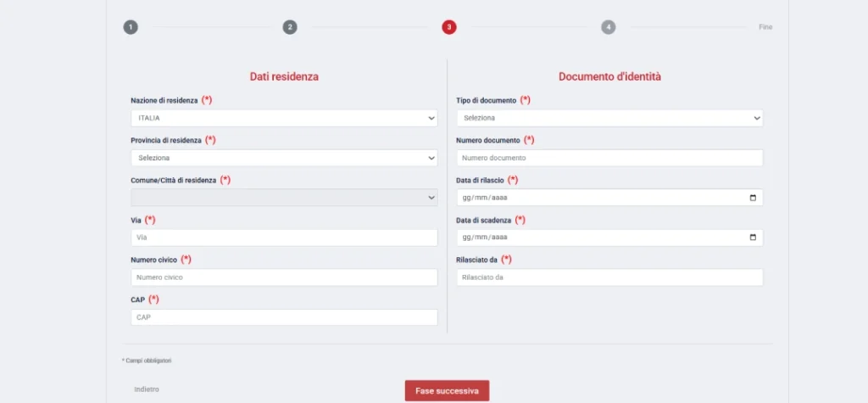Open the Nazione di residenza dropdown

click(x=284, y=118)
